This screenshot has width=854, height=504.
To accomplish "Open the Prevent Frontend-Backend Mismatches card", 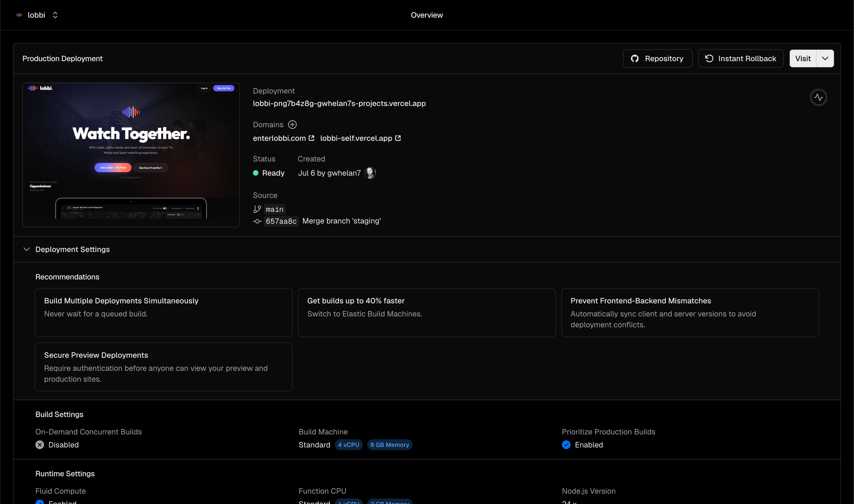I will point(690,312).
